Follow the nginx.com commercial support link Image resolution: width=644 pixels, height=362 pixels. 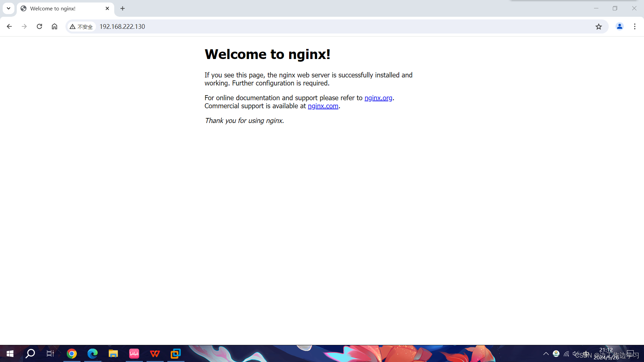point(323,106)
